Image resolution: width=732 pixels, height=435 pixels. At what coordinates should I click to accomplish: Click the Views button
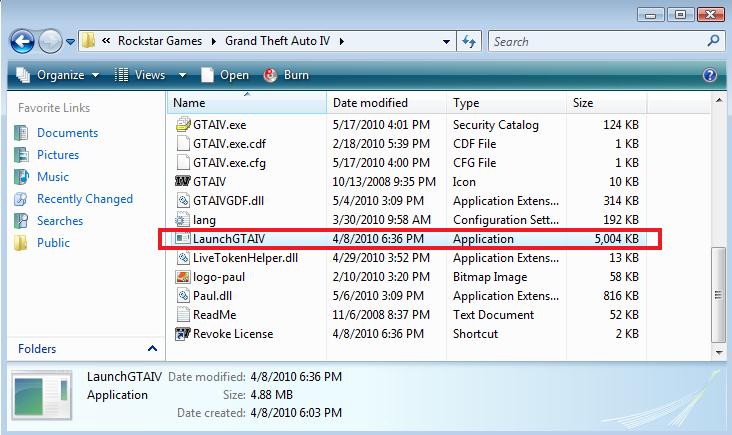(x=140, y=75)
